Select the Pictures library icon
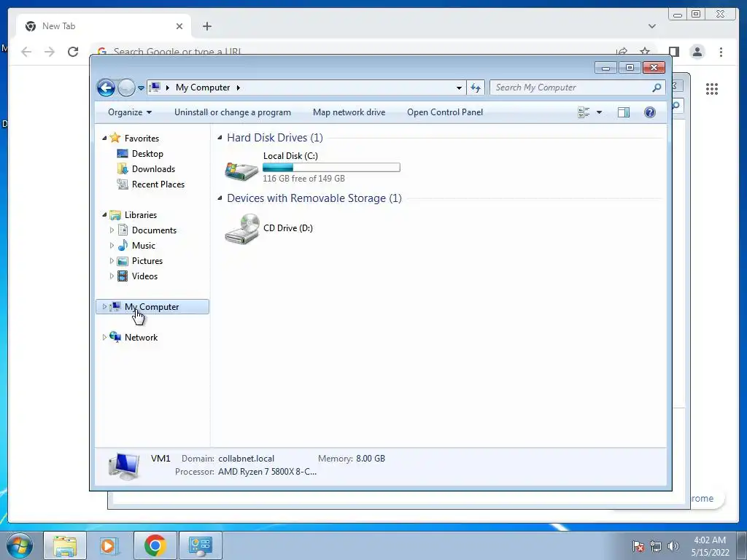This screenshot has width=747, height=560. coord(123,261)
